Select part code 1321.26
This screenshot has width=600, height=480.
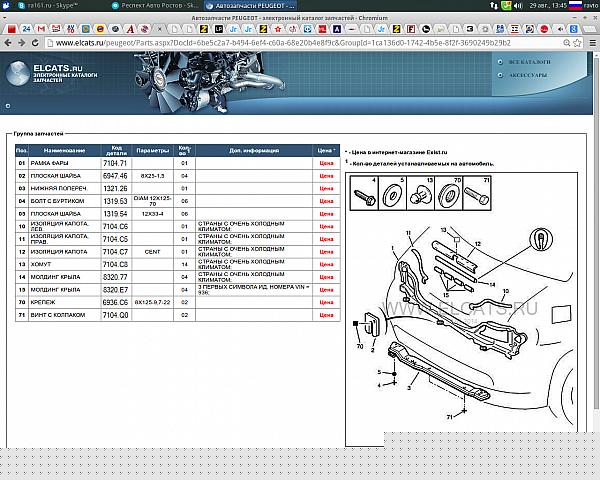pyautogui.click(x=115, y=188)
